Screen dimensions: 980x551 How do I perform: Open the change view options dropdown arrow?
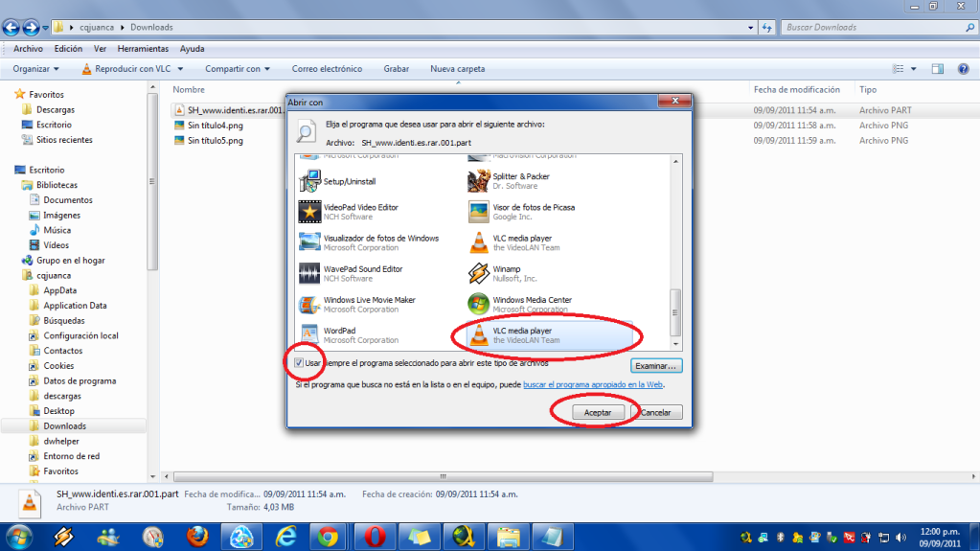pyautogui.click(x=913, y=69)
